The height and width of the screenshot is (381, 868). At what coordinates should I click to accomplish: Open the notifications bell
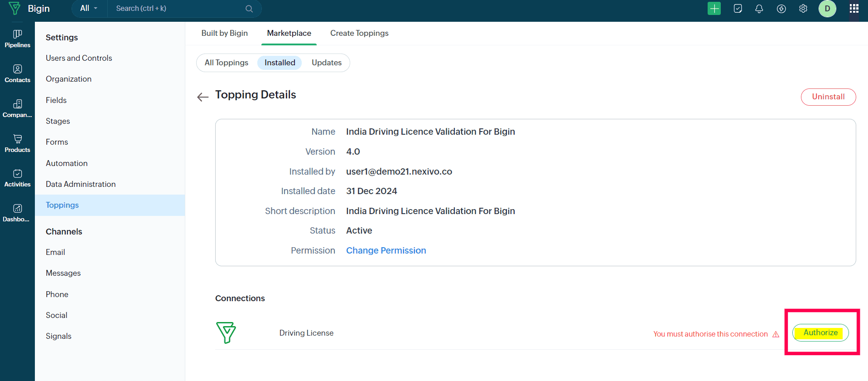tap(759, 9)
